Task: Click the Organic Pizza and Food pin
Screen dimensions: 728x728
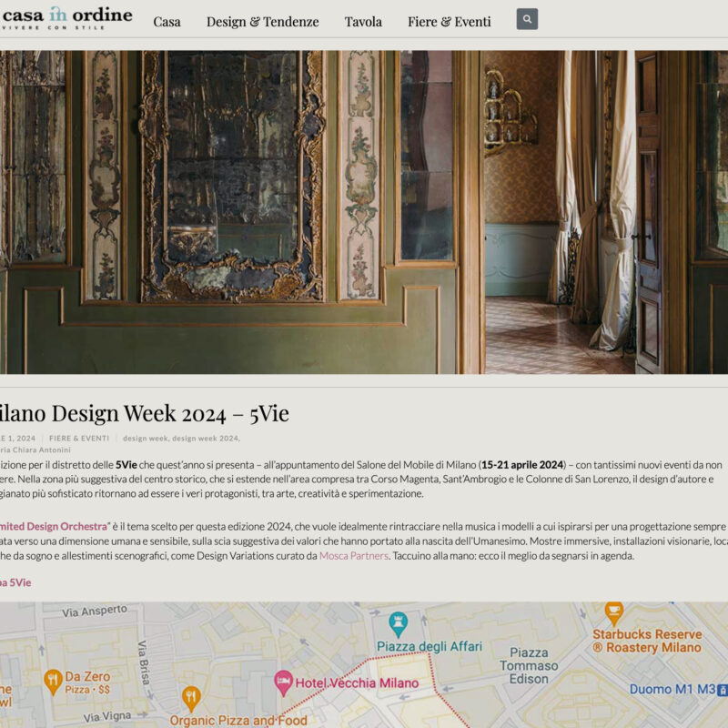Action: tap(191, 699)
